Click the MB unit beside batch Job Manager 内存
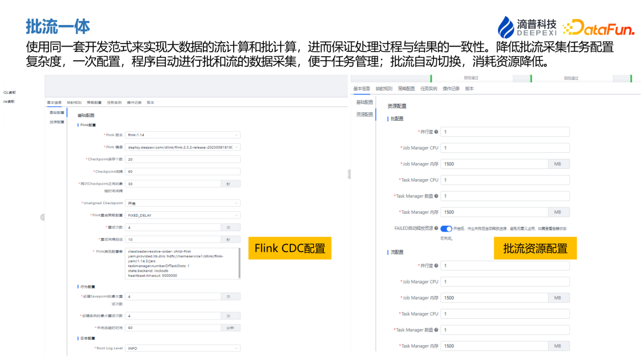644x363 pixels. coord(558,164)
